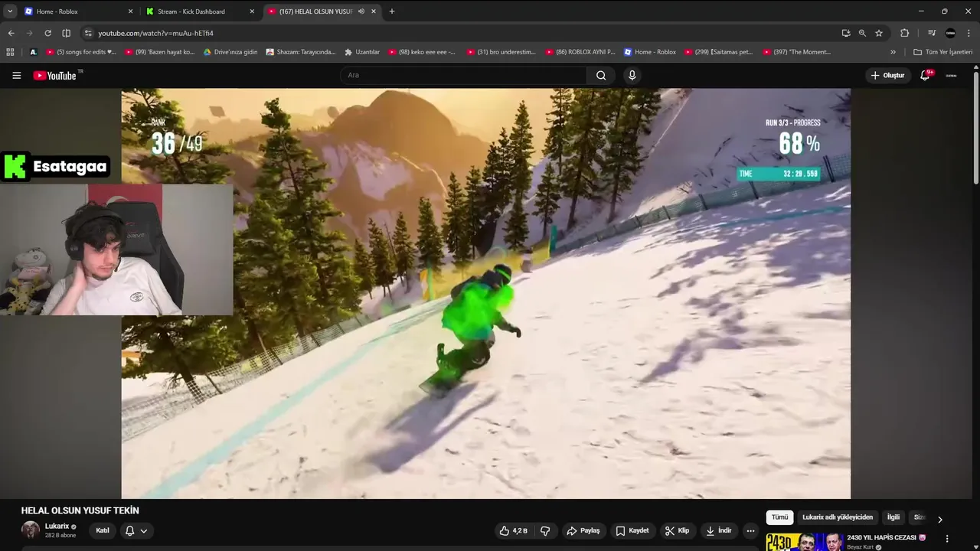This screenshot has height=551, width=980.
Task: Open songs for edits bookmark
Action: [x=81, y=52]
